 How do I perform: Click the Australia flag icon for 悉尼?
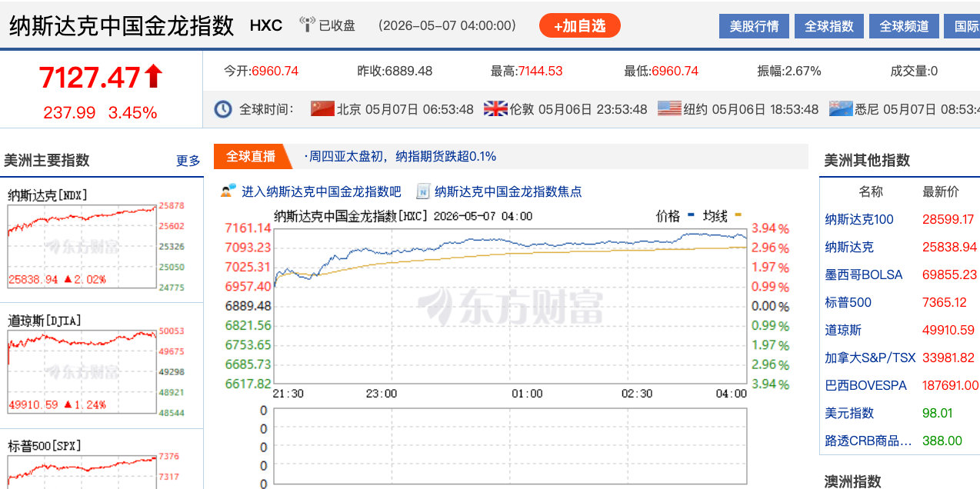click(x=841, y=108)
